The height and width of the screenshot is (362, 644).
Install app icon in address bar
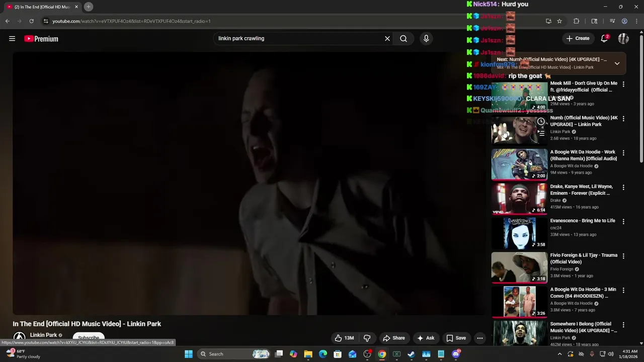point(548,21)
